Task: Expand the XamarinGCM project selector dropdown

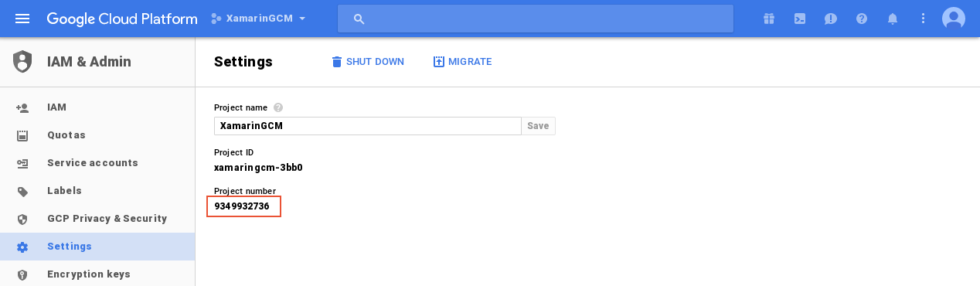Action: pos(259,19)
